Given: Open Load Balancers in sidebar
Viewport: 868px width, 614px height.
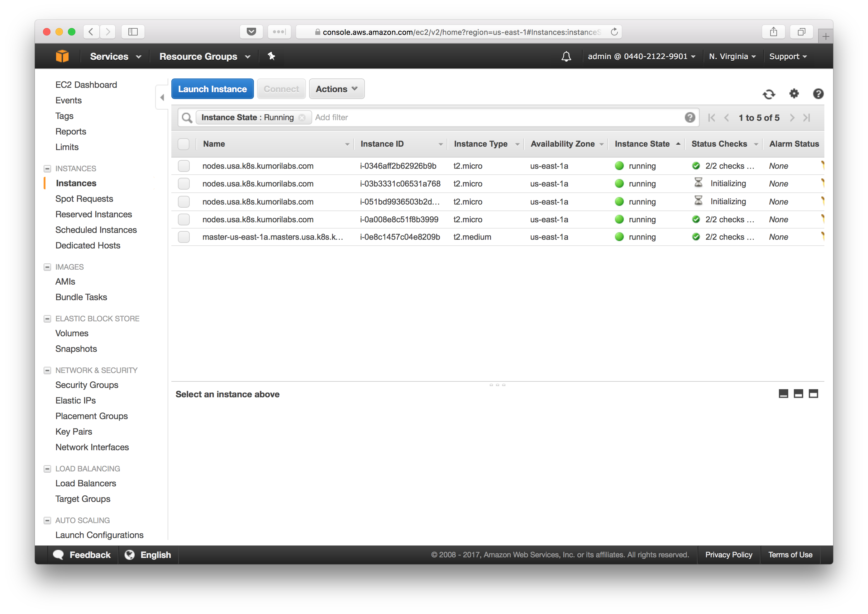Looking at the screenshot, I should tap(85, 483).
